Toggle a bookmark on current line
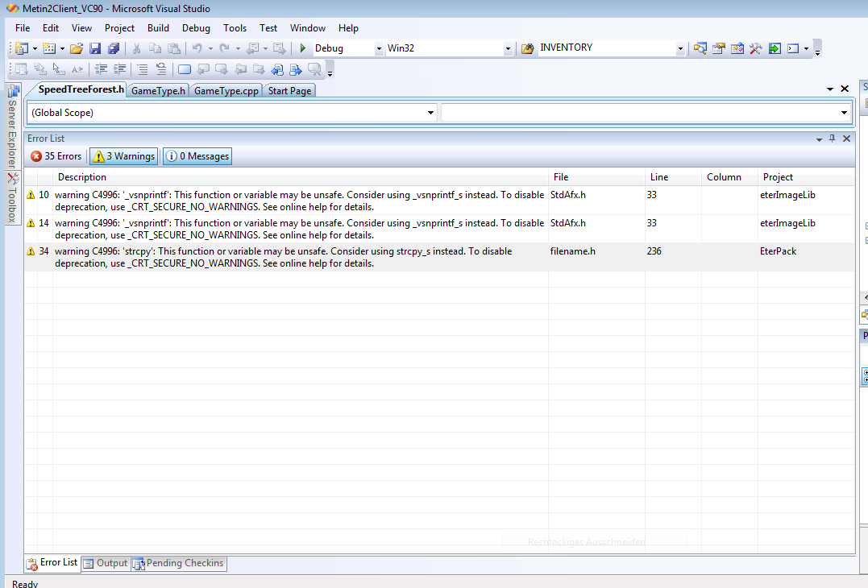 (185, 69)
